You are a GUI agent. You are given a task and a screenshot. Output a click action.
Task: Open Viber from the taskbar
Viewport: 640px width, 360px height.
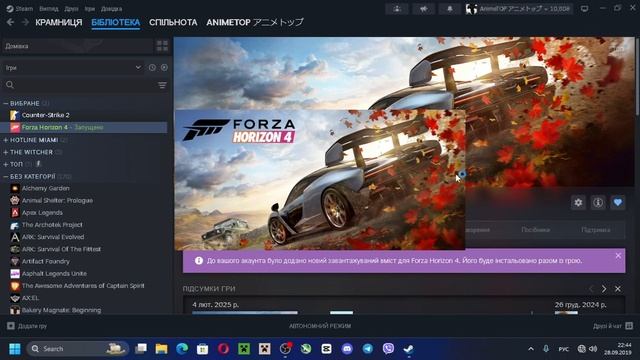pyautogui.click(x=388, y=349)
